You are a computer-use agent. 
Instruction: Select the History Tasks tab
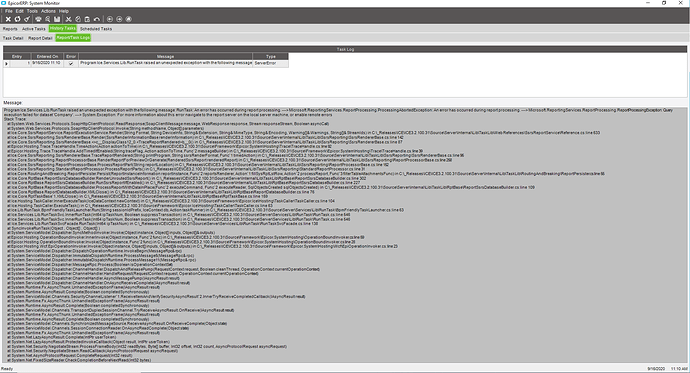(62, 29)
